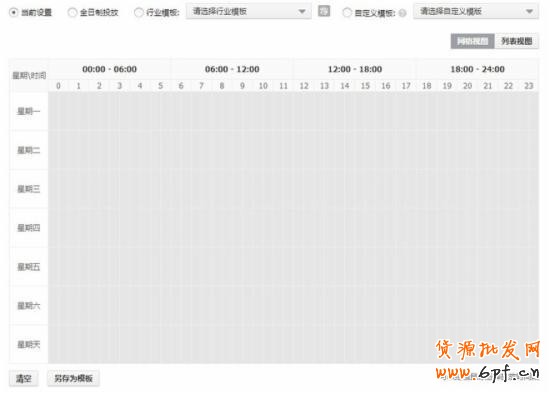Click the 星期二 row label
Image resolution: width=550 pixels, height=394 pixels.
pos(29,151)
